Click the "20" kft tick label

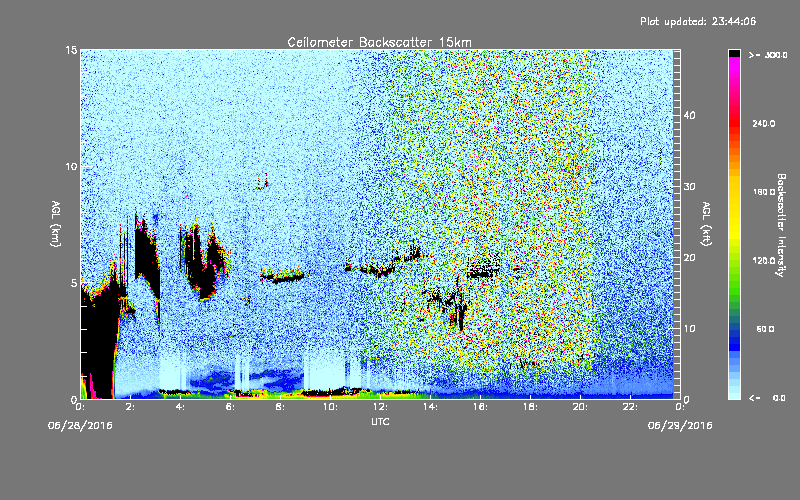pyautogui.click(x=689, y=258)
